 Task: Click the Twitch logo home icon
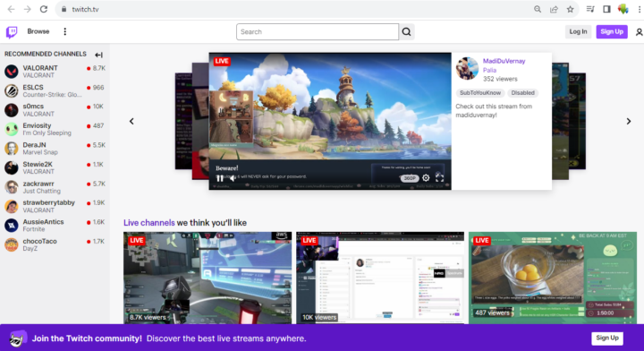tap(12, 32)
